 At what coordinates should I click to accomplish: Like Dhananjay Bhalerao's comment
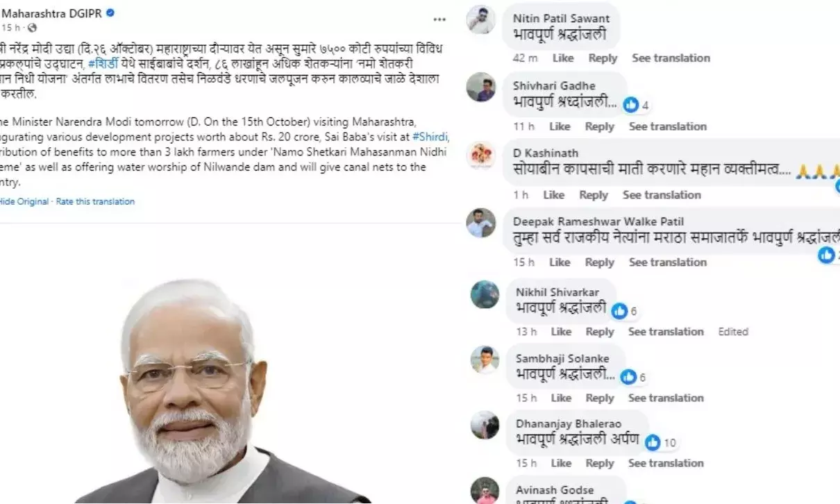[x=561, y=463]
